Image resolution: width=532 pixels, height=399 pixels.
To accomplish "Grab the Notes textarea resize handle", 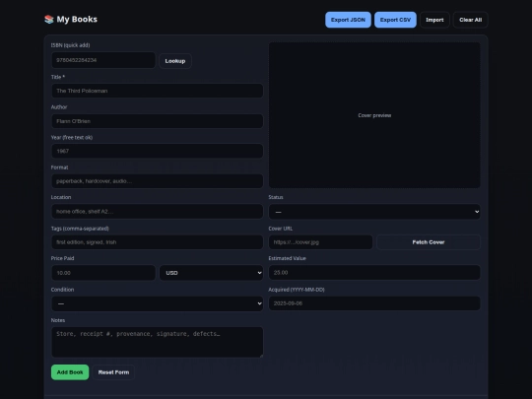I will pos(261,356).
